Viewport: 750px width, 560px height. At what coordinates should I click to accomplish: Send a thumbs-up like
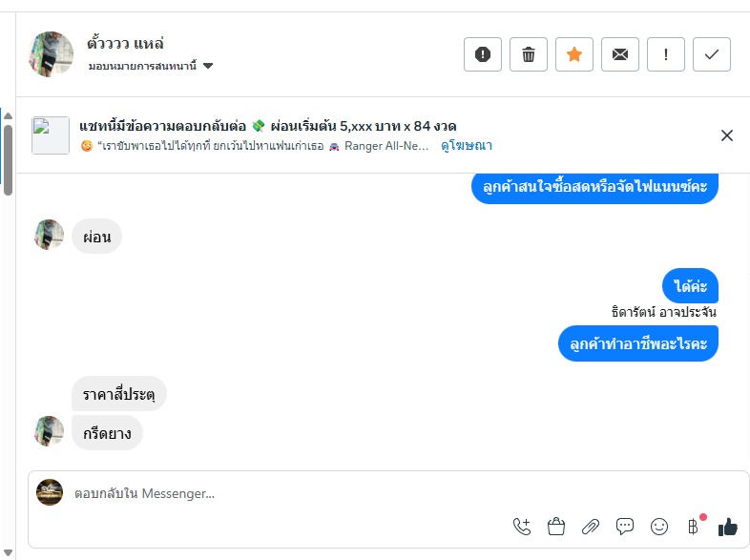tap(728, 526)
